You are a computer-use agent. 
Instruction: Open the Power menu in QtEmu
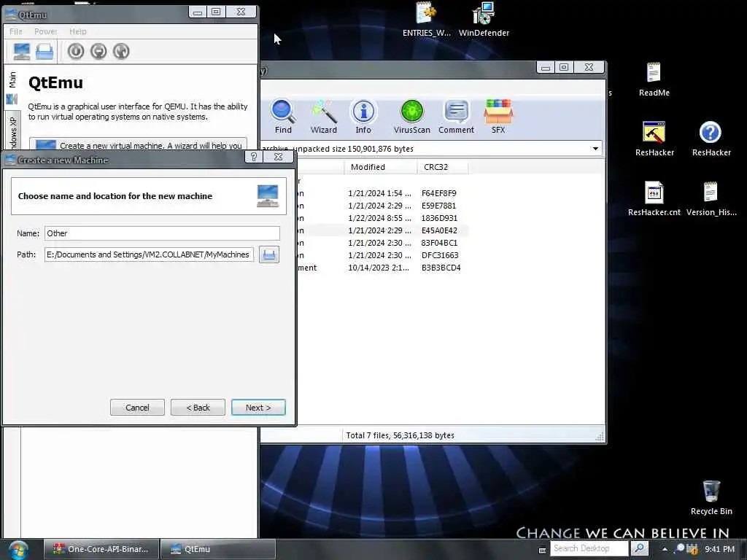[x=45, y=31]
